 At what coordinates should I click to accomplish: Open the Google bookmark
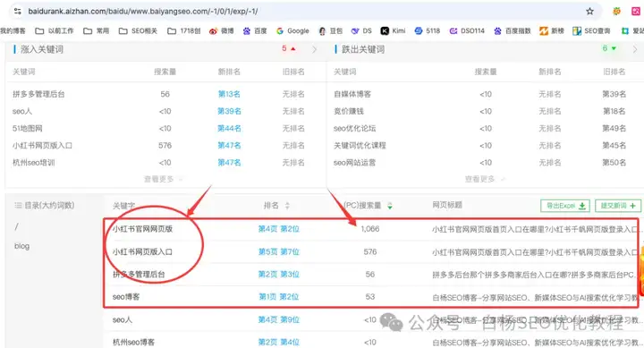[x=292, y=30]
